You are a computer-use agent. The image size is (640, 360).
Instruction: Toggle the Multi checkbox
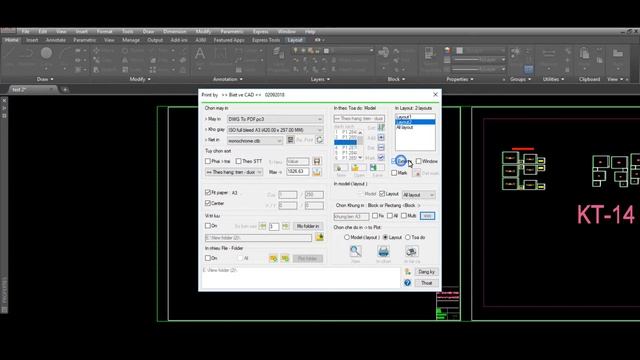coord(404,216)
